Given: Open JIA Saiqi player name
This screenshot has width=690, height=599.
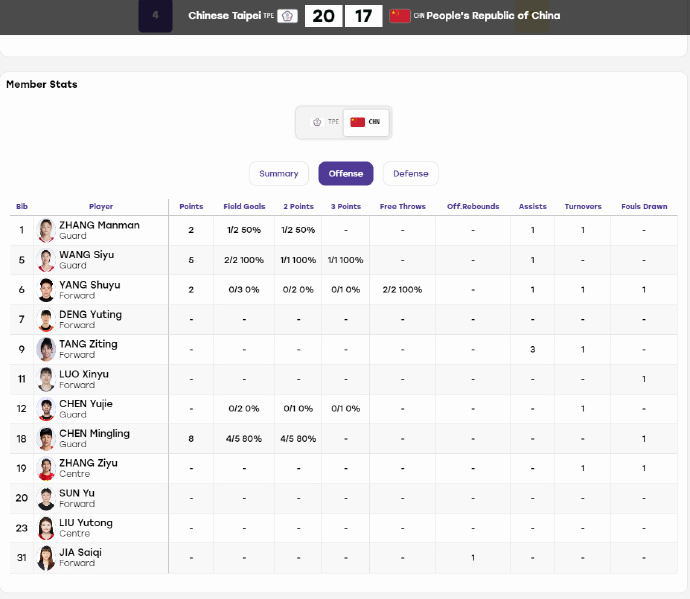Looking at the screenshot, I should [81, 552].
